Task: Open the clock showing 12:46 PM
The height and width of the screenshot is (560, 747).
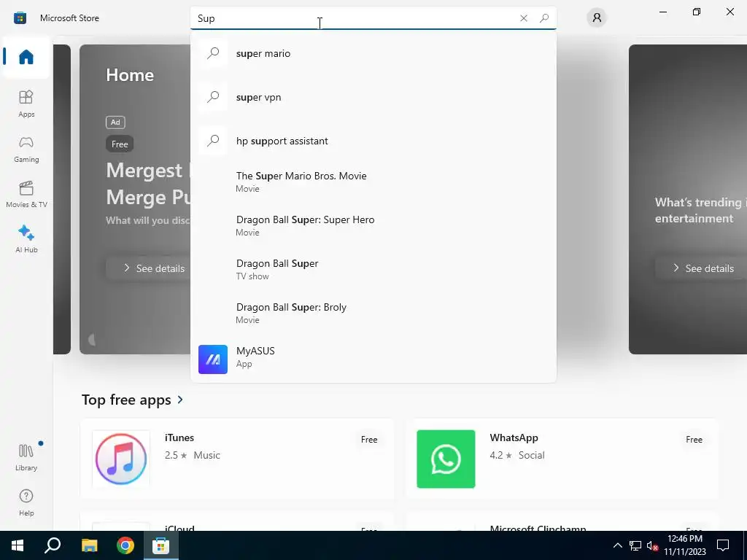Action: pyautogui.click(x=684, y=545)
